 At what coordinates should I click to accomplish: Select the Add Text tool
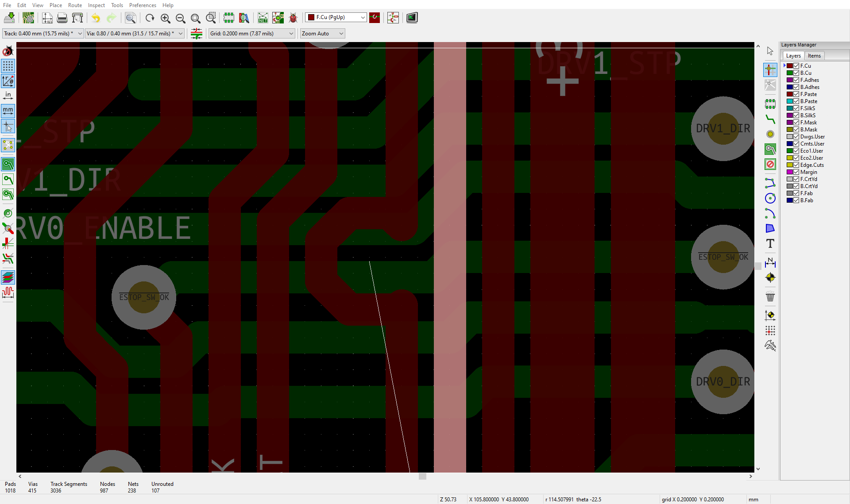(x=770, y=243)
